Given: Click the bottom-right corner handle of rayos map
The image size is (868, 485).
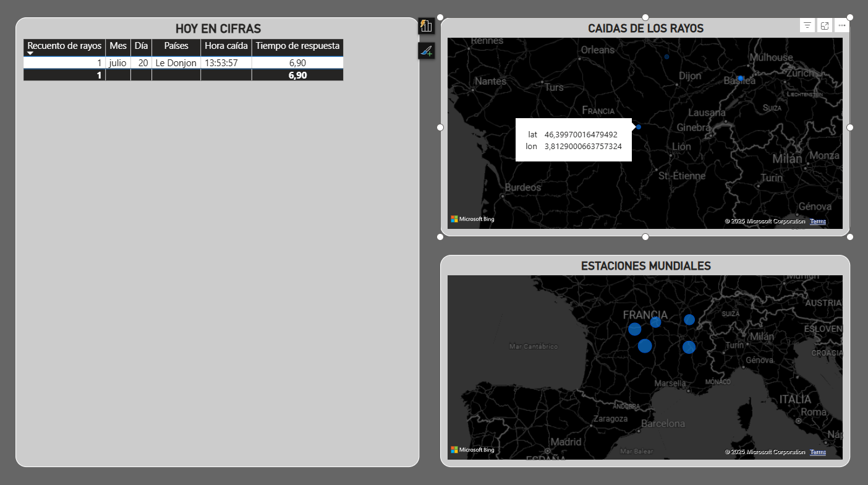Looking at the screenshot, I should [x=850, y=237].
